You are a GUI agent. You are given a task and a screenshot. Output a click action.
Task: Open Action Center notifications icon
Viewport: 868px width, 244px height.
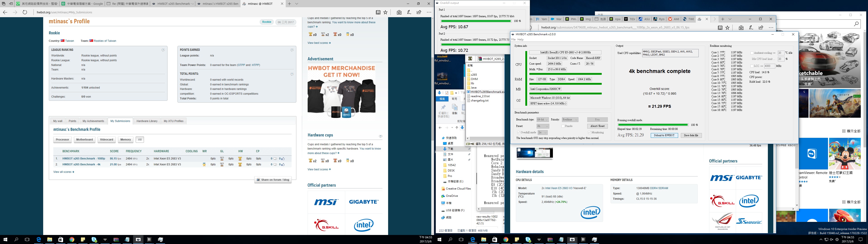click(860, 240)
